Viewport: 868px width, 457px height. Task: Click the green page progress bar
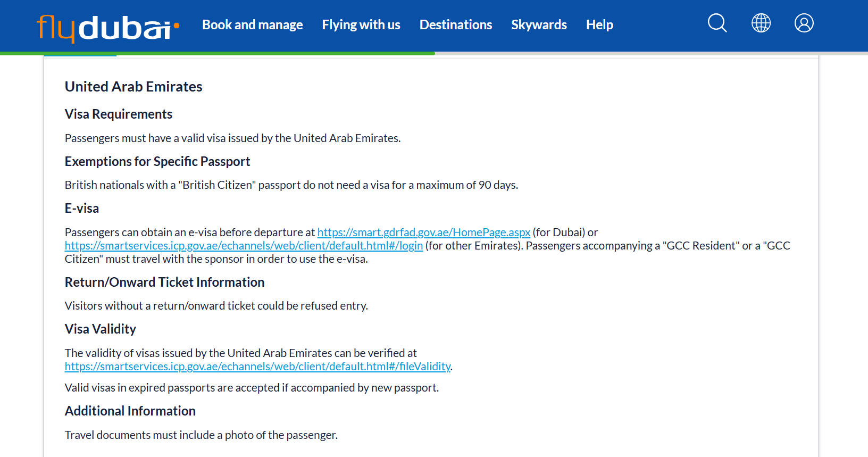click(218, 53)
